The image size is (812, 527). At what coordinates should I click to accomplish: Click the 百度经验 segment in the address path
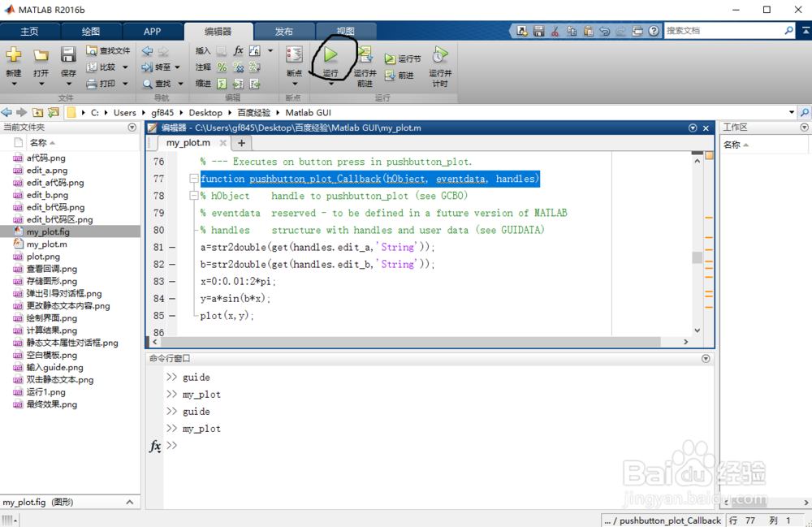253,112
